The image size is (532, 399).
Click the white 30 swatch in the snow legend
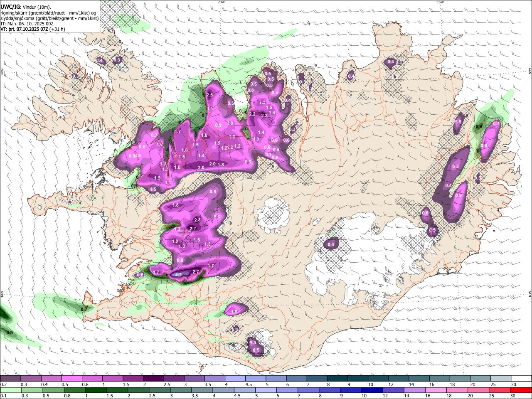[521, 378]
